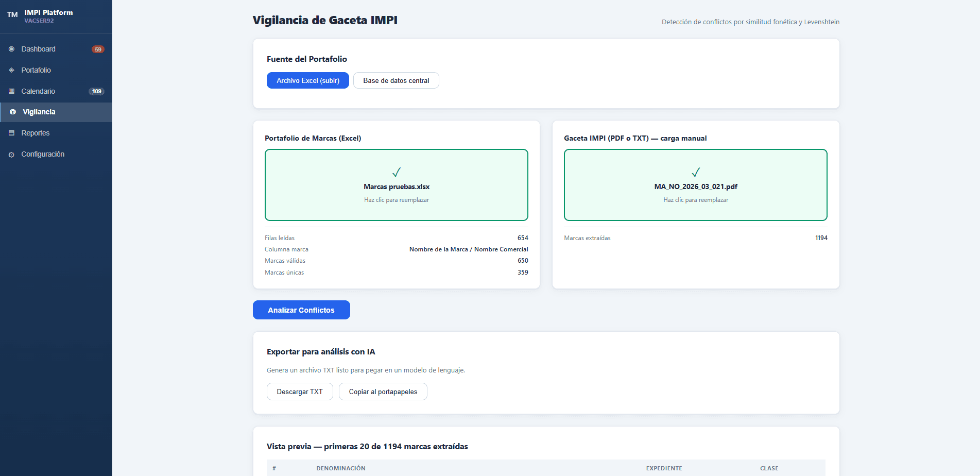Click the Portafolio de Marcas (Excel) heading
The image size is (980, 476).
pos(313,138)
